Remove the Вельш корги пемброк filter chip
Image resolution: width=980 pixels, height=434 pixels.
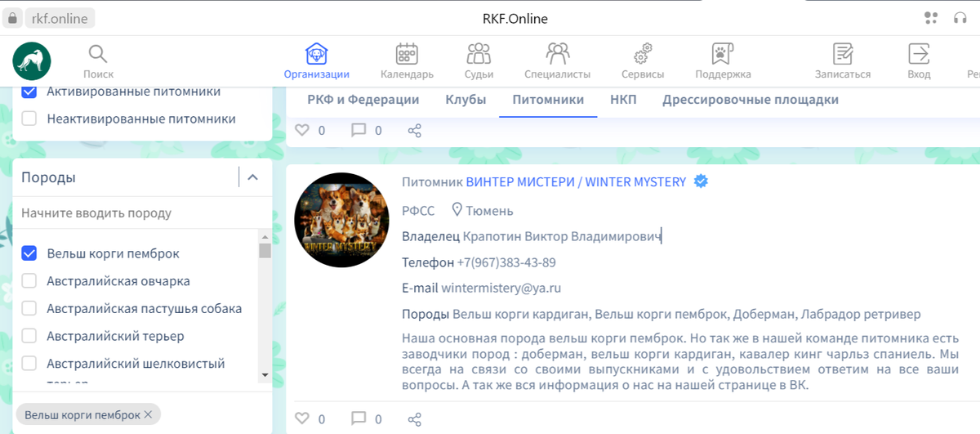click(148, 414)
